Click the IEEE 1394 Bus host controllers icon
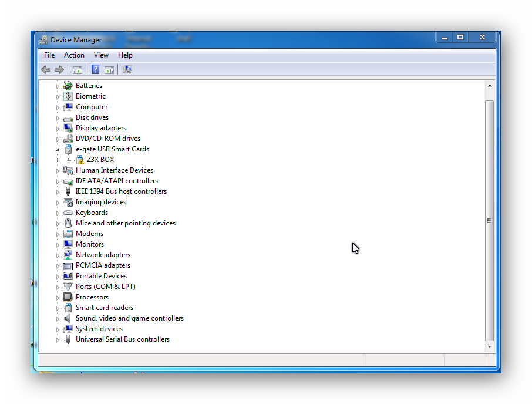The height and width of the screenshot is (404, 532). point(68,191)
